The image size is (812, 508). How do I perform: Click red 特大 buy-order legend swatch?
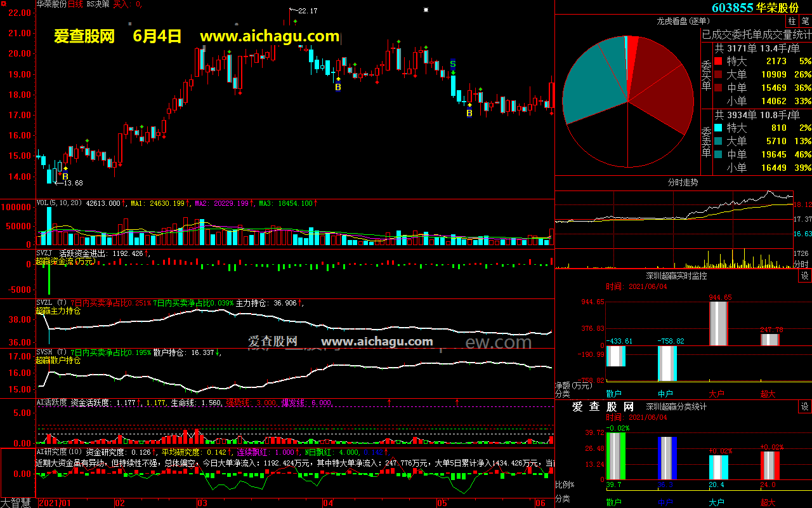click(x=718, y=62)
